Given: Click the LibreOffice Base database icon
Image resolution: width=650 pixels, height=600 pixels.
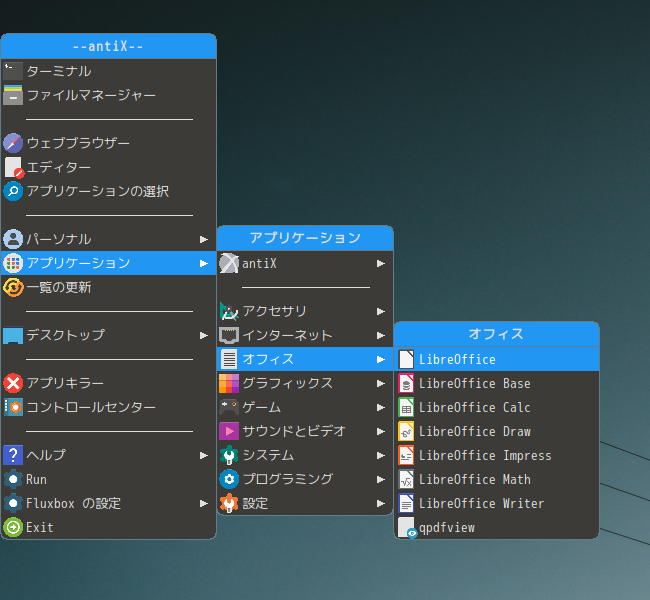Looking at the screenshot, I should point(406,383).
